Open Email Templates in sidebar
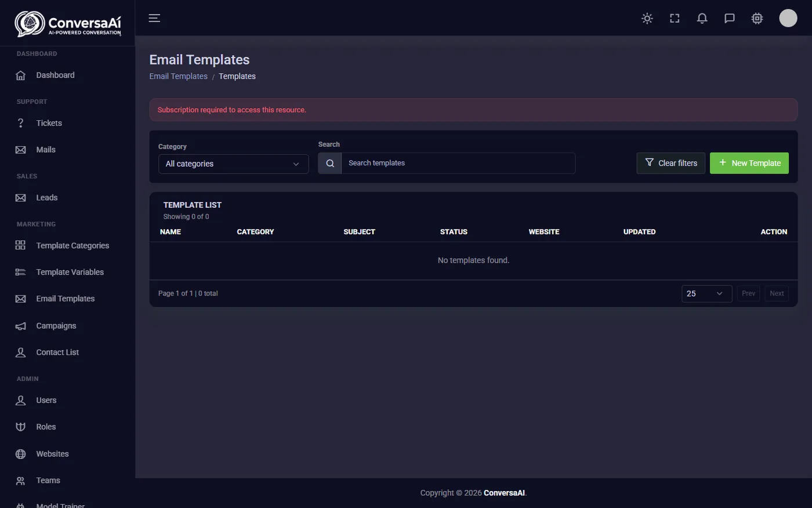This screenshot has height=508, width=812. (66, 299)
